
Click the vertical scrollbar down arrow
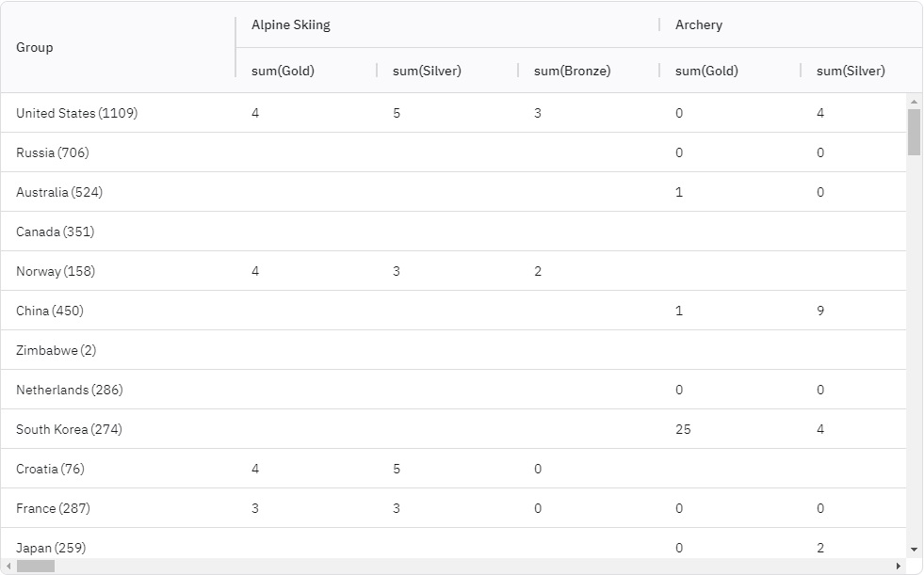pos(914,550)
